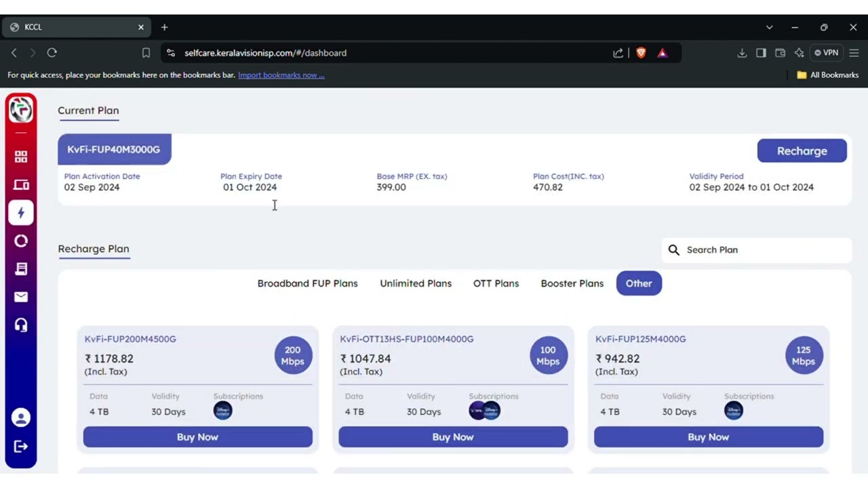Click the VPN button in toolbar
868x488 pixels.
point(827,53)
